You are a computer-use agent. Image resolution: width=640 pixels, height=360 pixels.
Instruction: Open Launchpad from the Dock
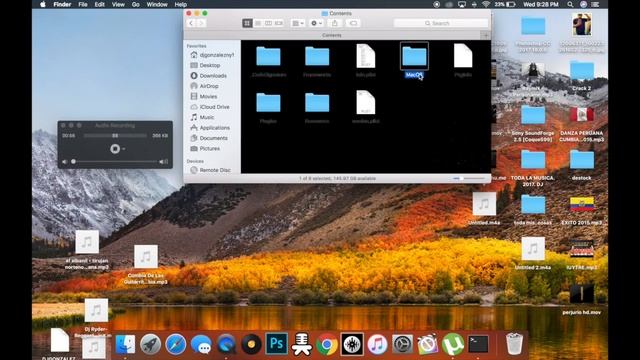point(150,344)
